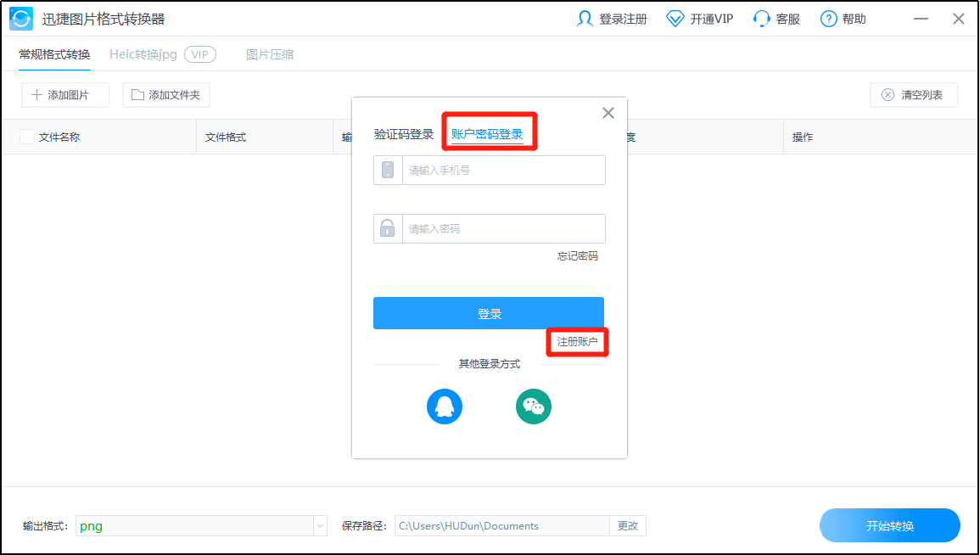The image size is (980, 555).
Task: Open 客服 customer service
Action: click(x=776, y=19)
